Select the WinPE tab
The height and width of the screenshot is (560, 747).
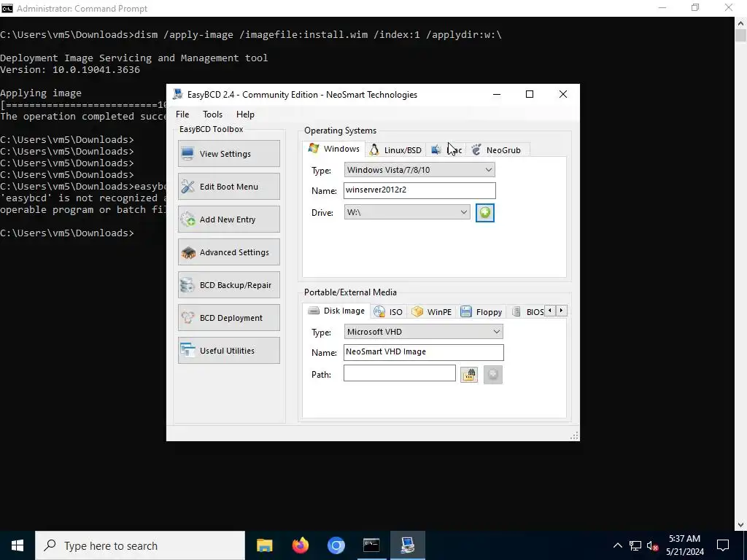pos(432,312)
